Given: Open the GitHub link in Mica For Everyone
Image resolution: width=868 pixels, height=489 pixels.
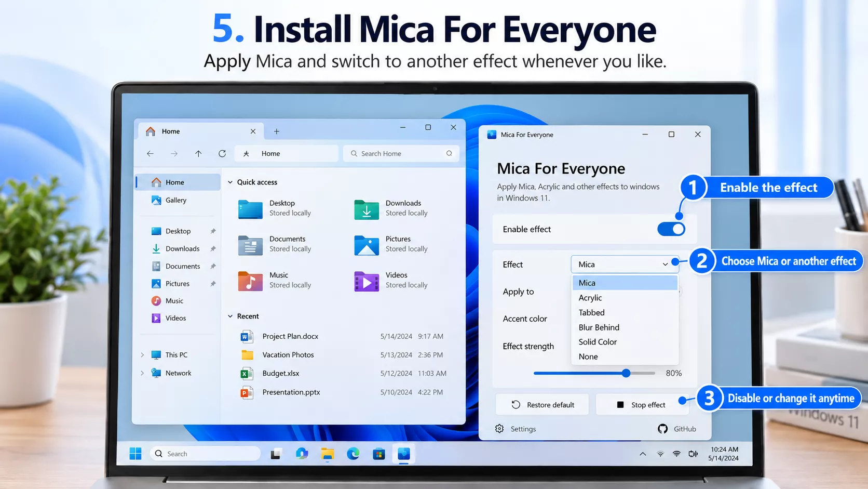Looking at the screenshot, I should 677,429.
